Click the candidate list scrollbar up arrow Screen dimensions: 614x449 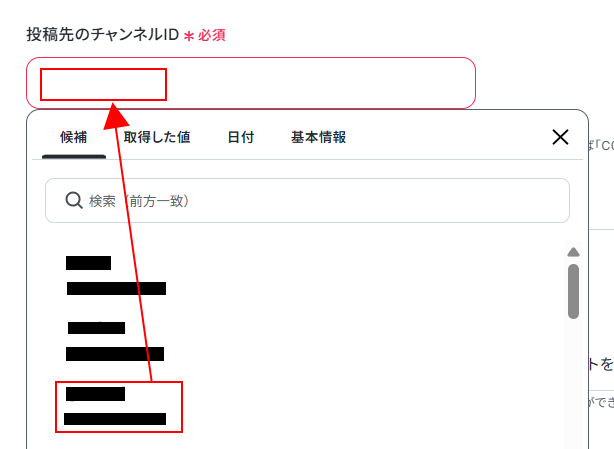tap(573, 252)
